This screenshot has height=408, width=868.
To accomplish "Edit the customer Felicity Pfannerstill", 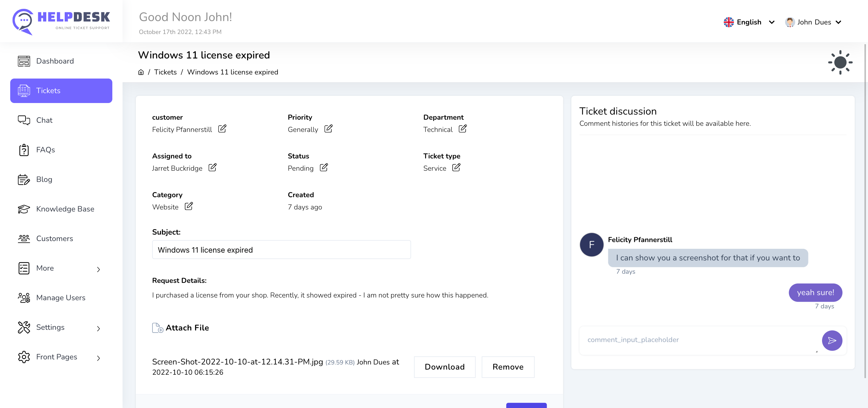I will click(222, 129).
